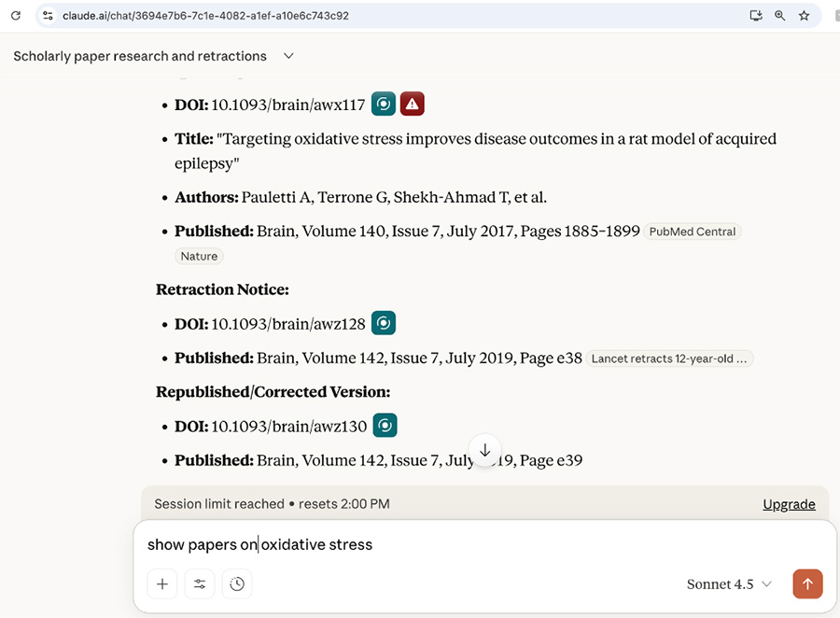Open the Nature source citation chip
840x618 pixels.
199,257
